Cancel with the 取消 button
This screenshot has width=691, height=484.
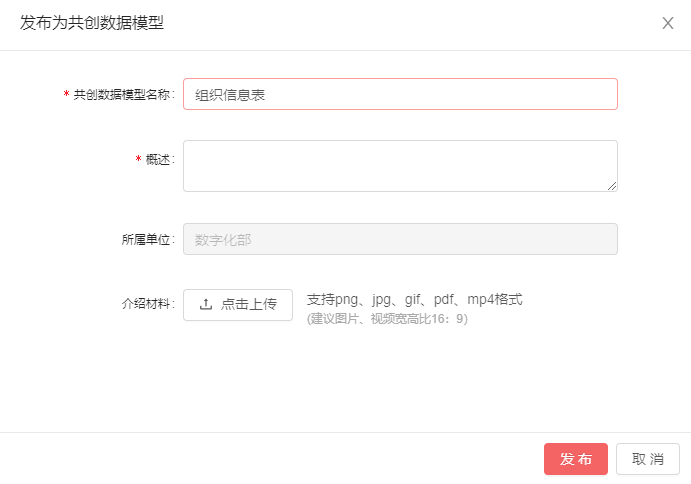click(x=647, y=459)
